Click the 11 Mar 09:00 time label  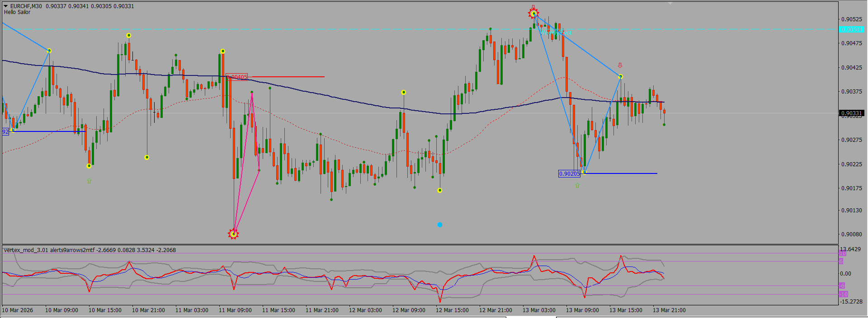click(235, 310)
